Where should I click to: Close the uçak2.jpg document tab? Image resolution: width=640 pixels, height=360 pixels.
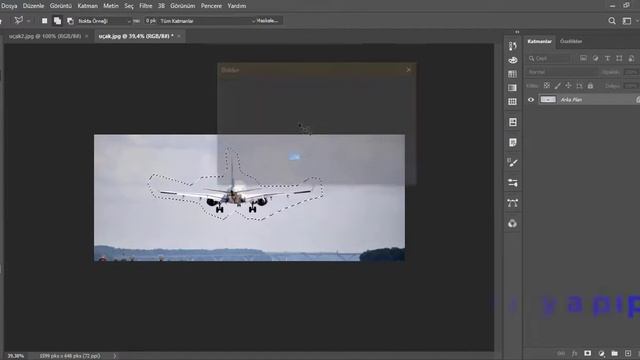pyautogui.click(x=87, y=36)
